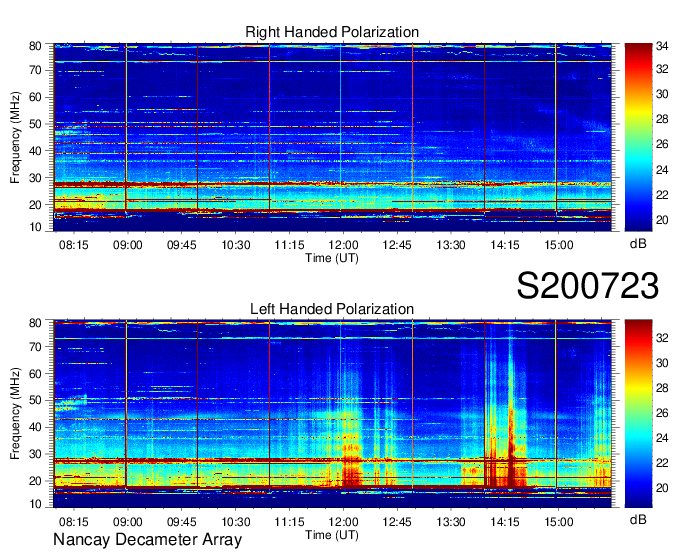680x552 pixels.
Task: Click the Left Handed plot's color bar
Action: point(638,414)
